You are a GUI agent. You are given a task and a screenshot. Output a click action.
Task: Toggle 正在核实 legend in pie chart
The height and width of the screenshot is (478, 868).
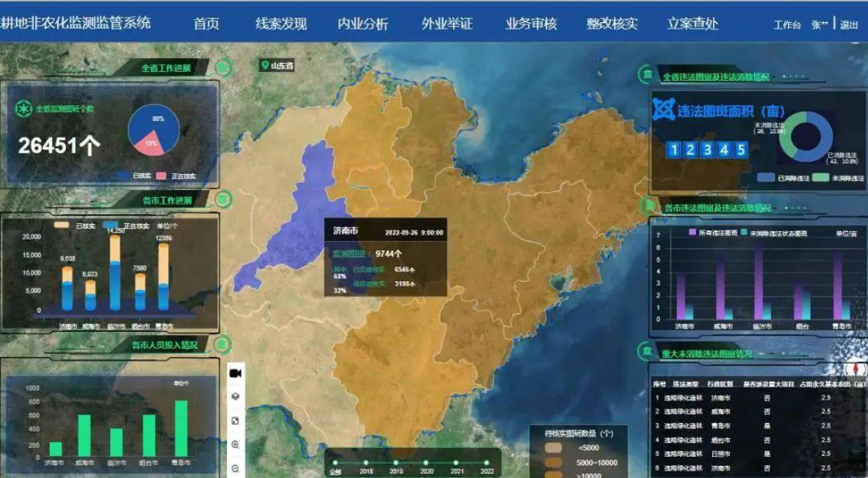click(x=175, y=176)
